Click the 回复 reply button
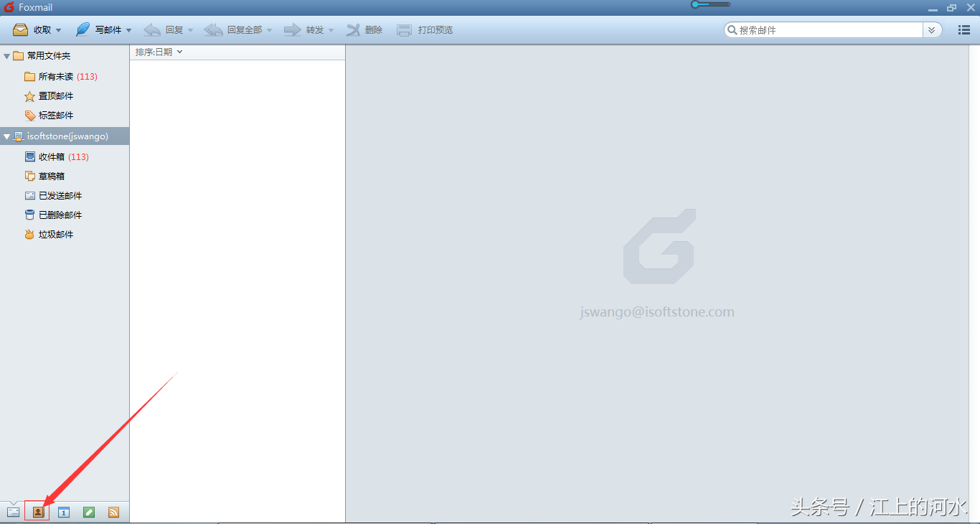Viewport: 980px width, 524px height. pos(164,30)
